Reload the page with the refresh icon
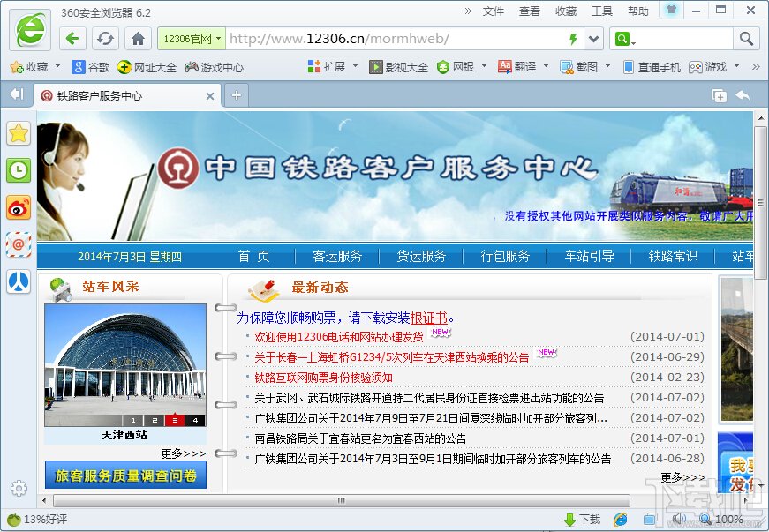 tap(105, 38)
